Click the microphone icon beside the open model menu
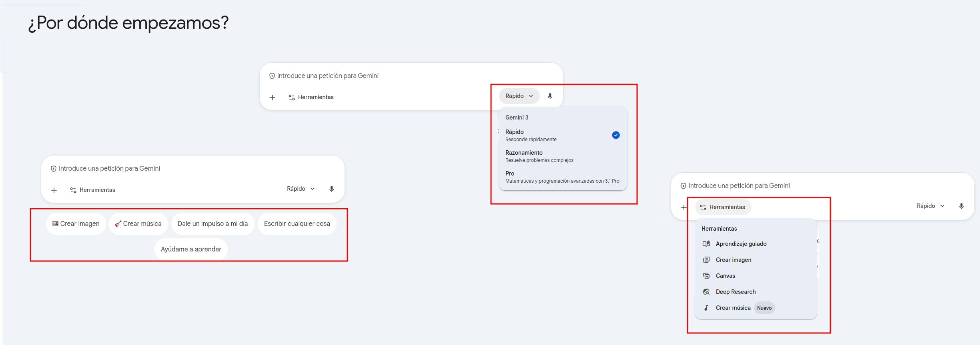 [x=550, y=96]
